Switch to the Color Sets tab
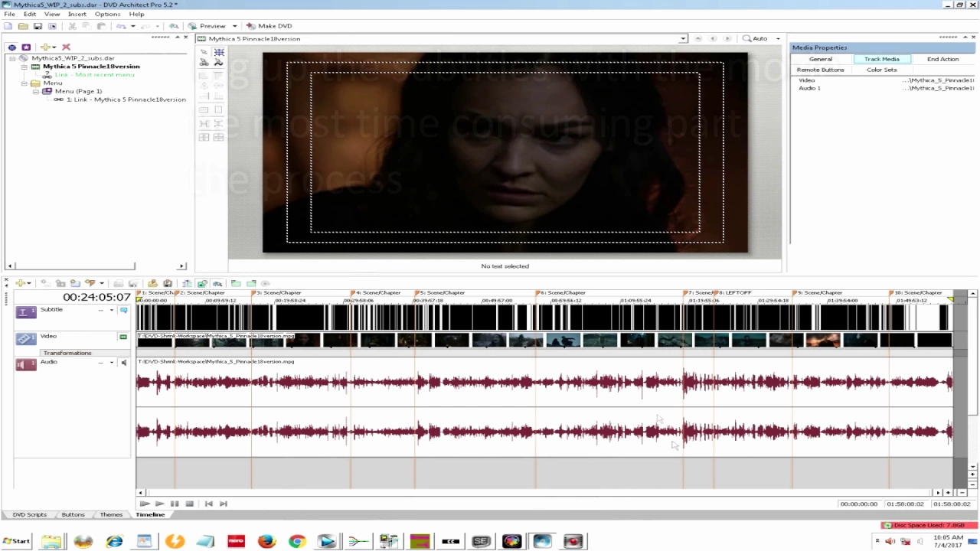 click(x=882, y=70)
